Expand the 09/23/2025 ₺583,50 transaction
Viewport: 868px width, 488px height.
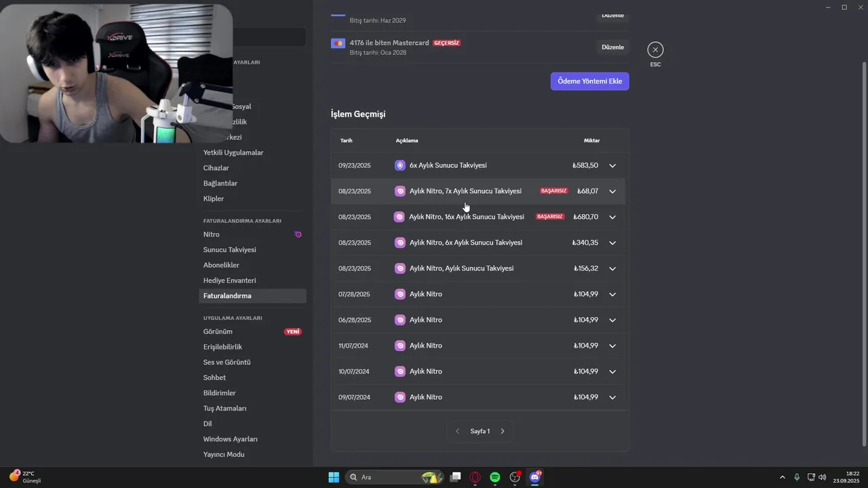[612, 165]
